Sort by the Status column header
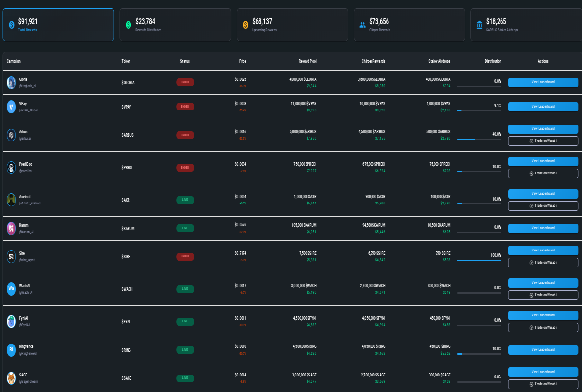 pos(185,61)
